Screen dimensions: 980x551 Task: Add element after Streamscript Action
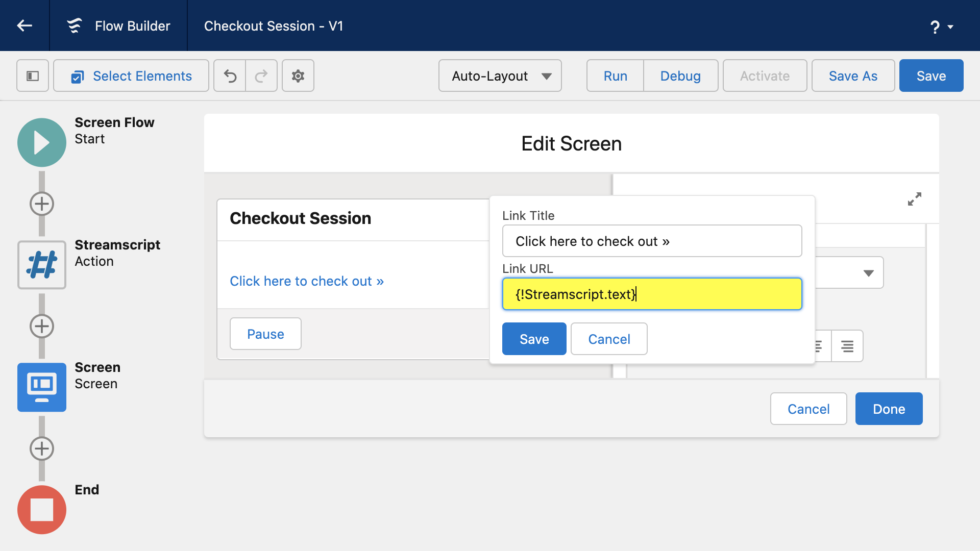pyautogui.click(x=42, y=326)
